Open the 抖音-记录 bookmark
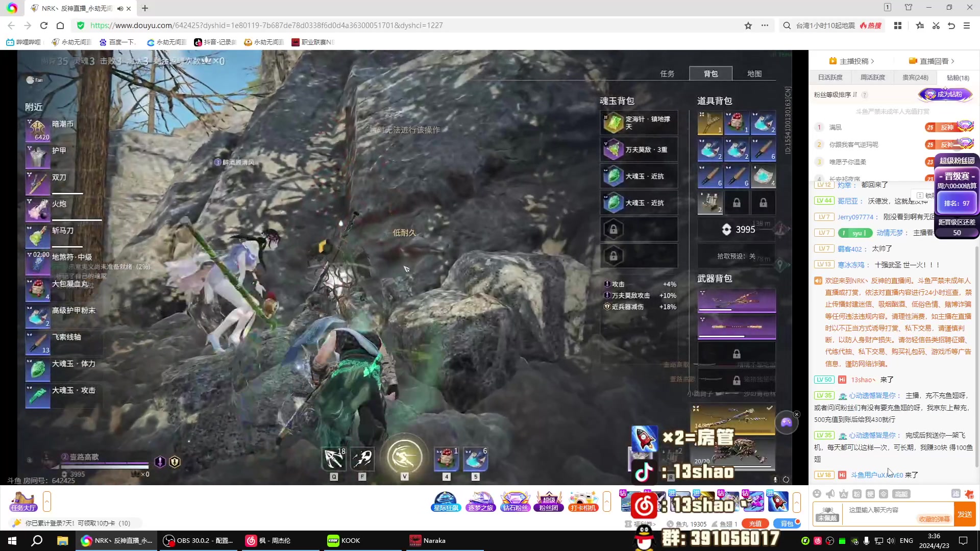This screenshot has height=551, width=980. point(215,42)
